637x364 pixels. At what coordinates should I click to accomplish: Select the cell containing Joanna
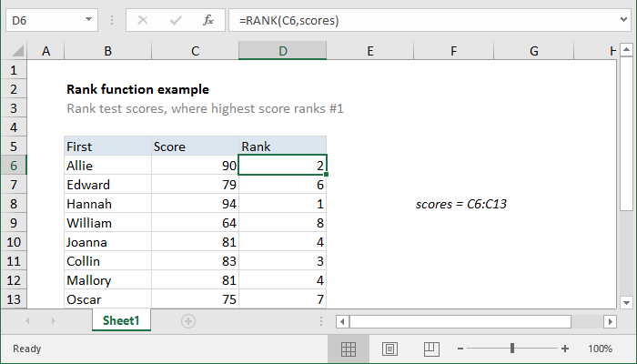click(107, 242)
